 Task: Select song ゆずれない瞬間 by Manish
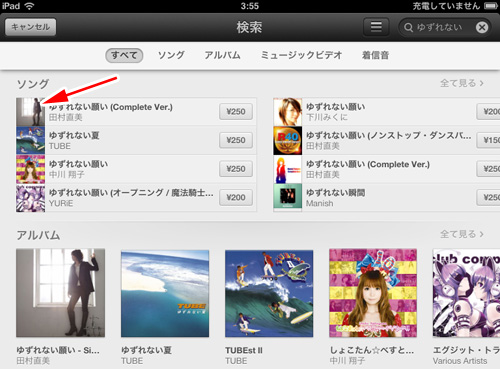(335, 193)
